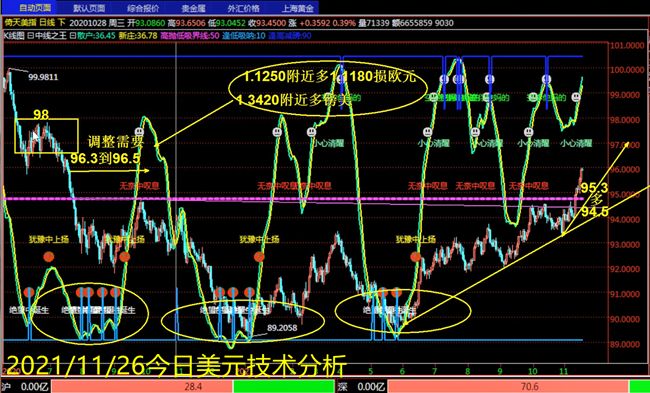Click the open price 开93.0860

click(x=146, y=23)
